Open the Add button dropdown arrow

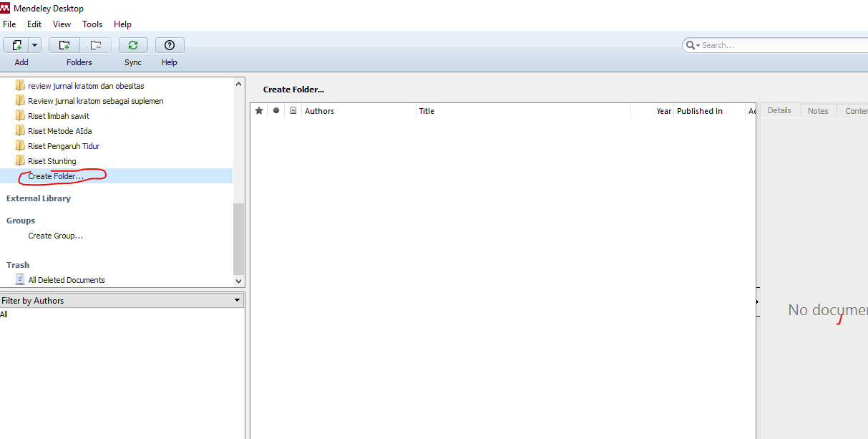(x=35, y=45)
